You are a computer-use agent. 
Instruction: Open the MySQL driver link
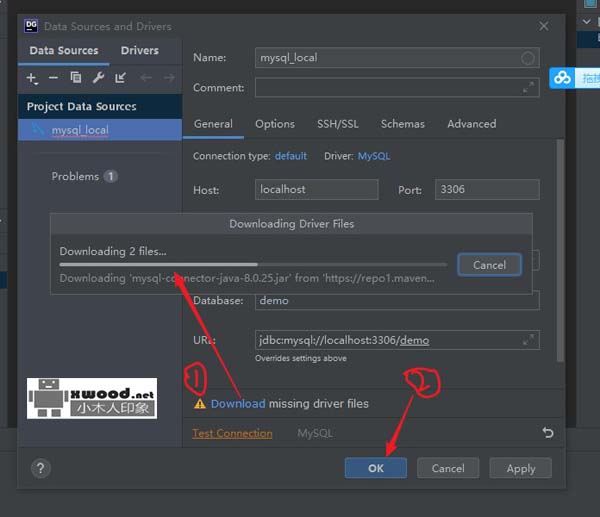374,156
